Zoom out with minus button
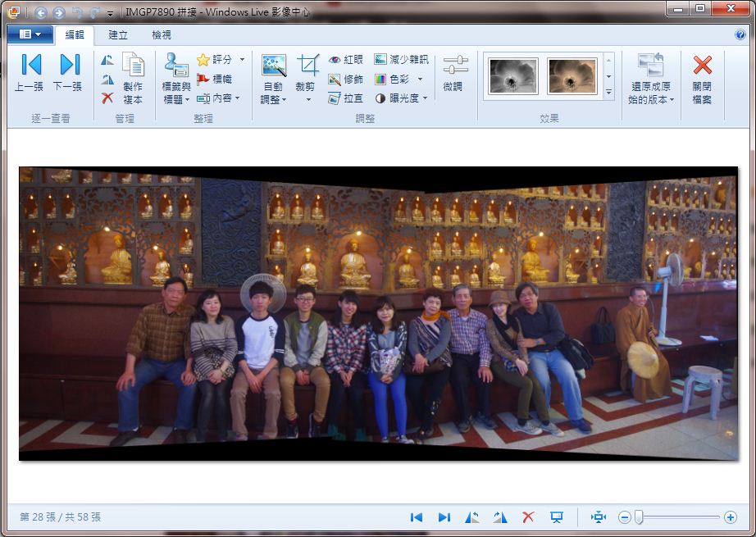The height and width of the screenshot is (537, 756). click(x=624, y=517)
